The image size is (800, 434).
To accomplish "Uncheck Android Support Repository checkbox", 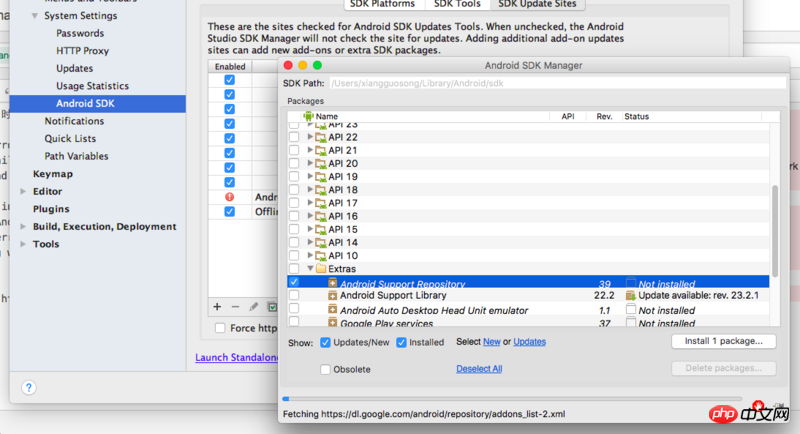I will tap(294, 282).
